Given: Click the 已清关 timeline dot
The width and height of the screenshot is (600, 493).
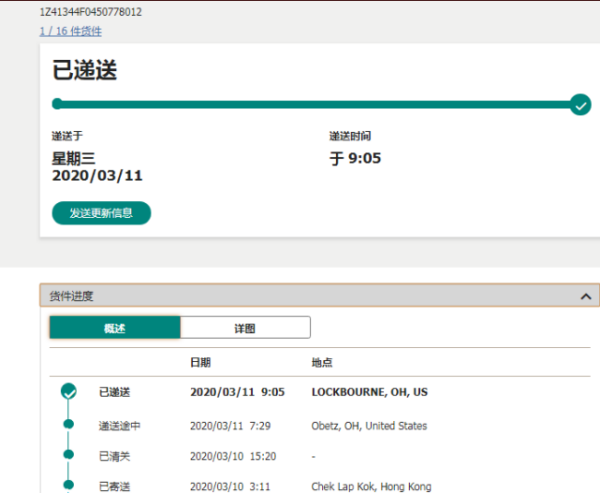Looking at the screenshot, I should (68, 454).
